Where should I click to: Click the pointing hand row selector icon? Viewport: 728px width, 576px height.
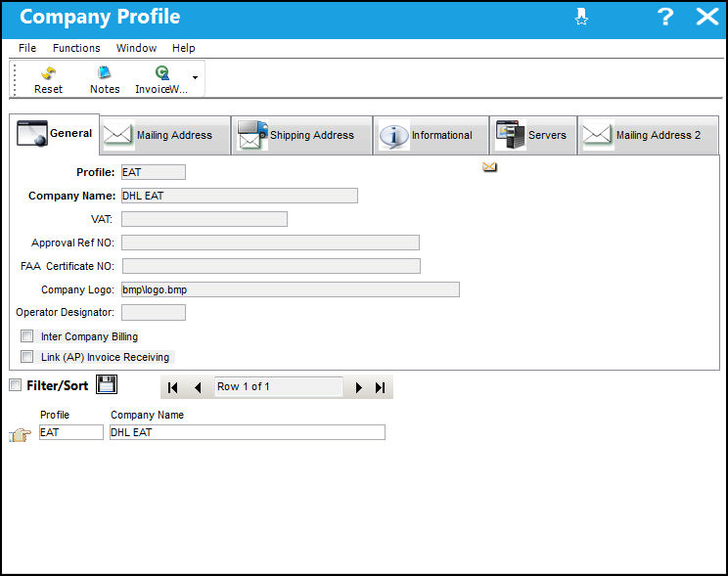pyautogui.click(x=20, y=435)
